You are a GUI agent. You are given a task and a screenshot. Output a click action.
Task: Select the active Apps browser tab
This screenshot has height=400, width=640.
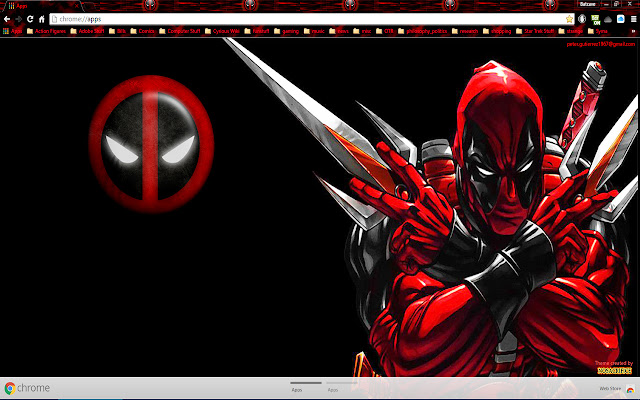pos(41,6)
